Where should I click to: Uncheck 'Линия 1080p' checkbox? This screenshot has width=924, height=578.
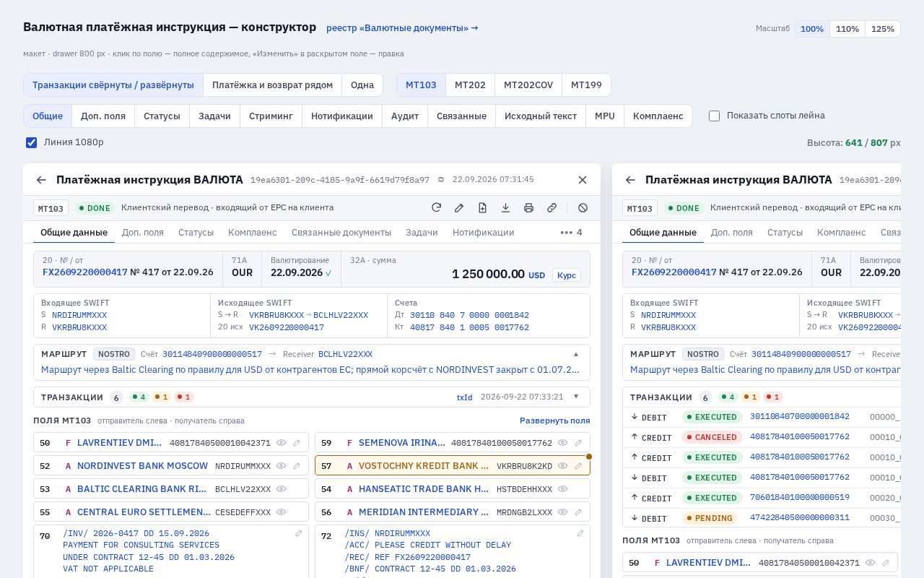[32, 142]
